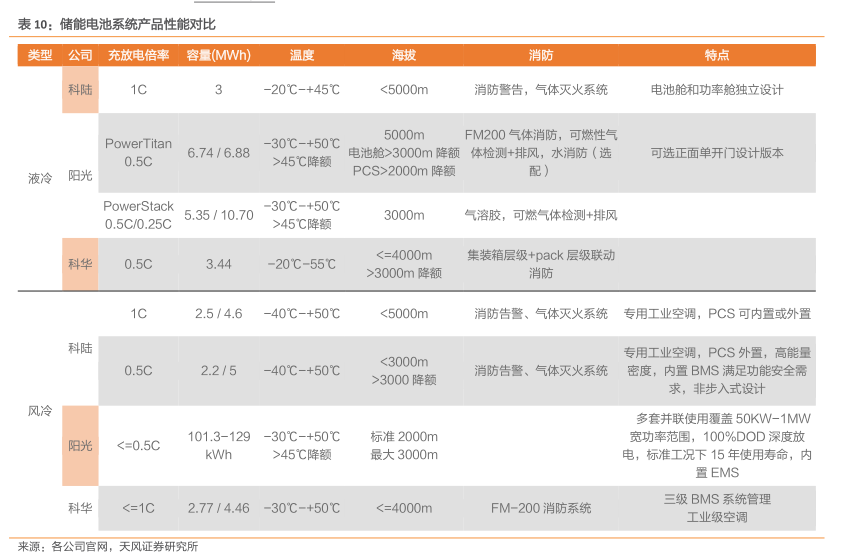
Task: Click the '科华' company cell in the 风冷 section
Action: [x=80, y=508]
